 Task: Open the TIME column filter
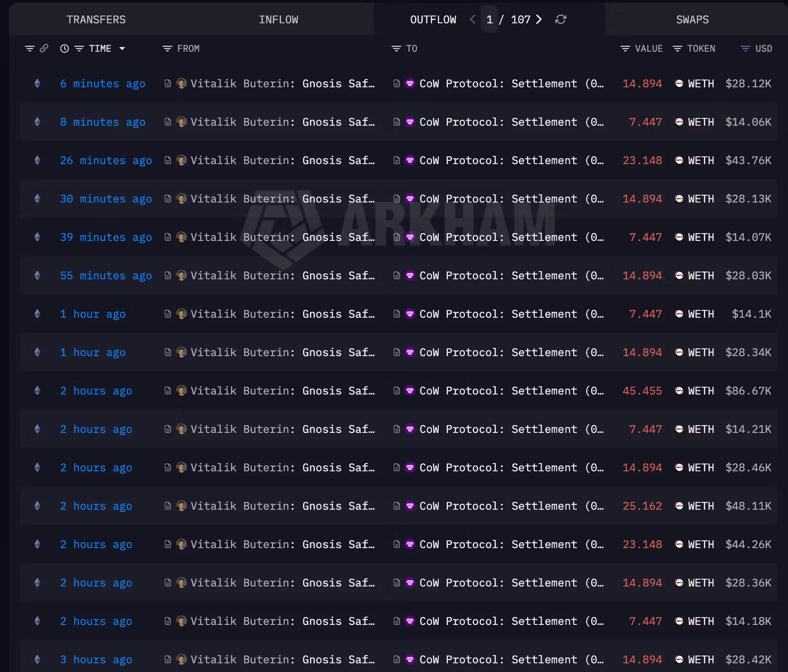[79, 48]
